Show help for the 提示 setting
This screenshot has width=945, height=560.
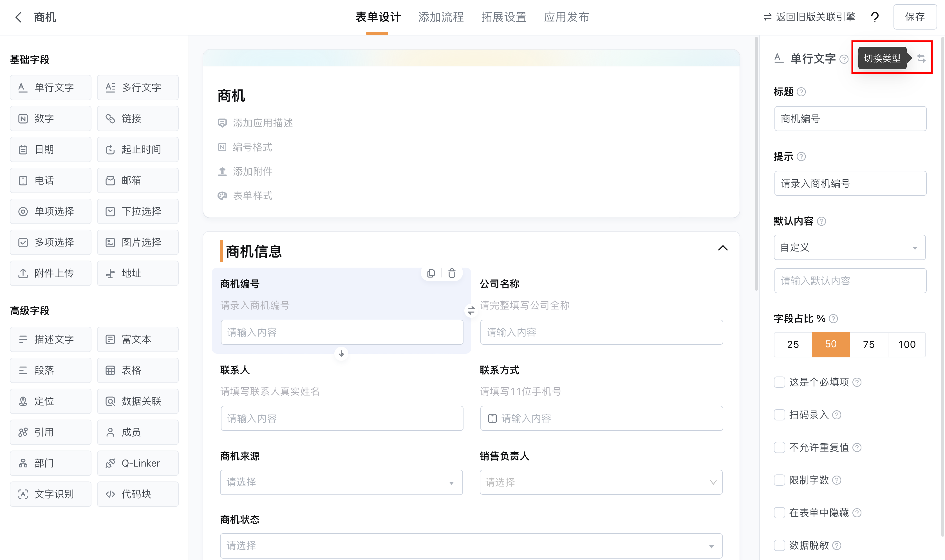(x=801, y=157)
